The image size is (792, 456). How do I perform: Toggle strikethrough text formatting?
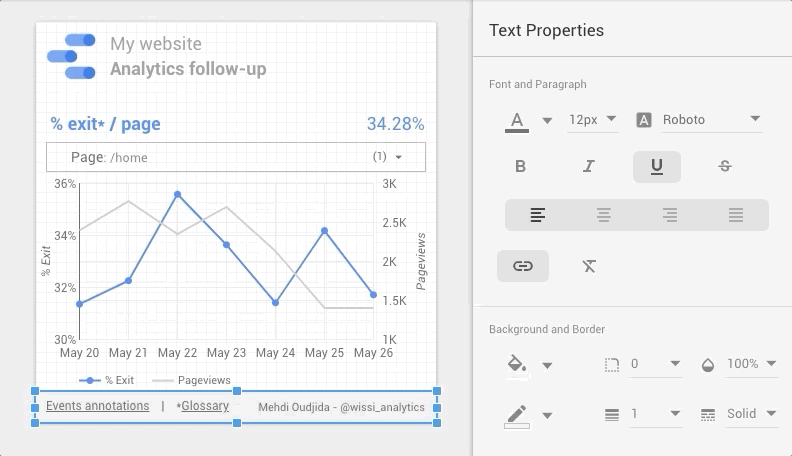725,166
